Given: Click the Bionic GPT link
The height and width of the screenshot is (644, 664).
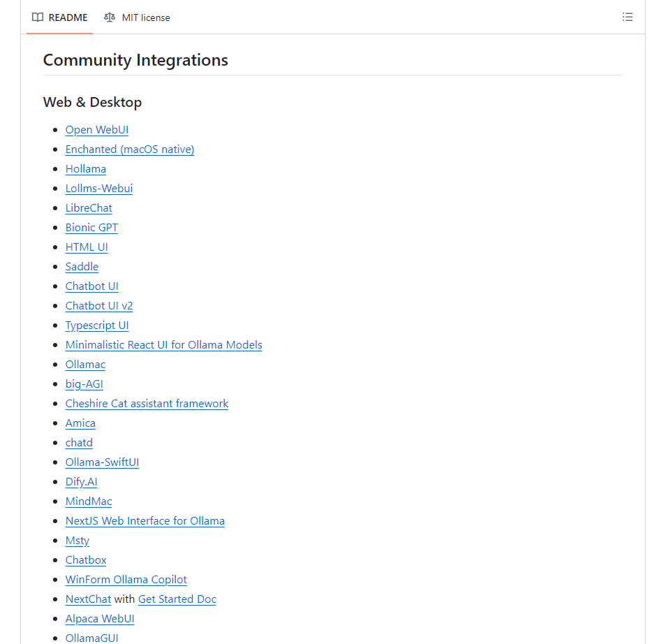Looking at the screenshot, I should click(91, 228).
